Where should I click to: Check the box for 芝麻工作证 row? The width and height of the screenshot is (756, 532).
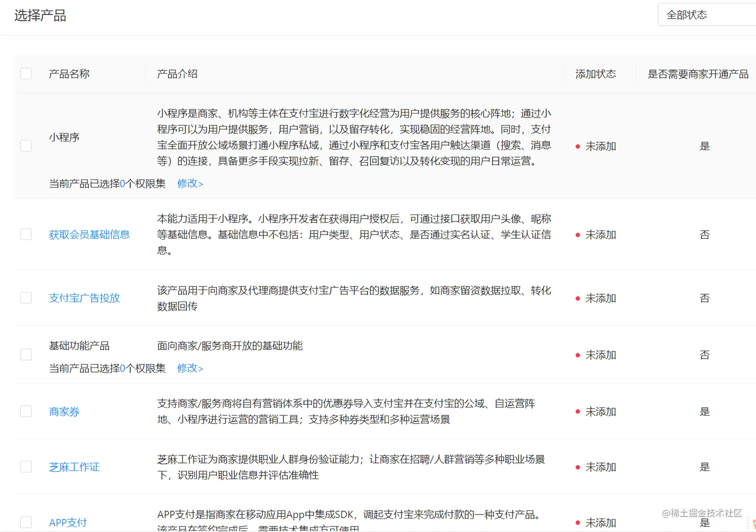[x=26, y=466]
